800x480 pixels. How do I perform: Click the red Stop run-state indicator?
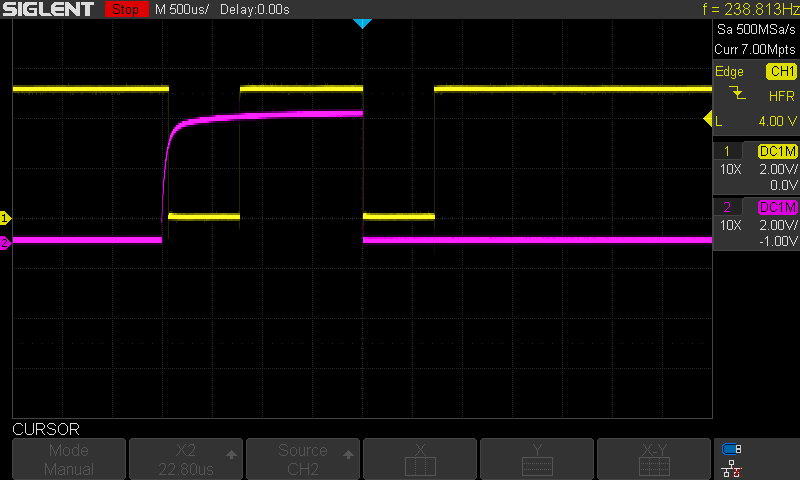[127, 9]
